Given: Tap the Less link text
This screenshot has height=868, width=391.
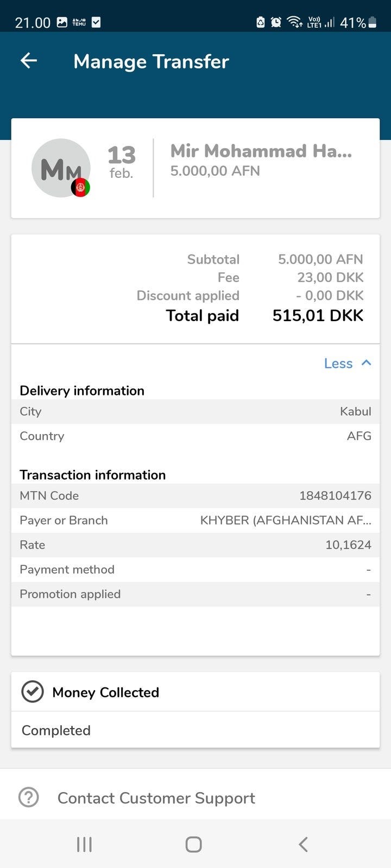Looking at the screenshot, I should (x=338, y=363).
